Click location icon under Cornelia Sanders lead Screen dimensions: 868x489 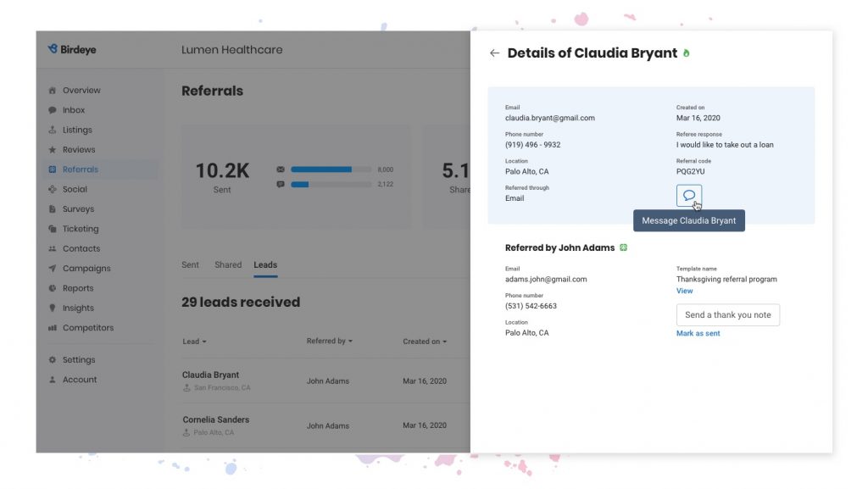point(186,432)
